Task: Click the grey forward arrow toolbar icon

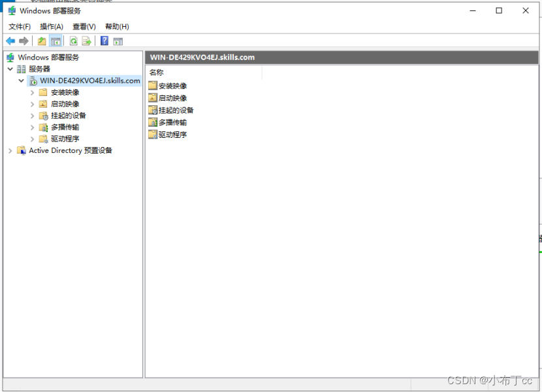Action: point(24,41)
